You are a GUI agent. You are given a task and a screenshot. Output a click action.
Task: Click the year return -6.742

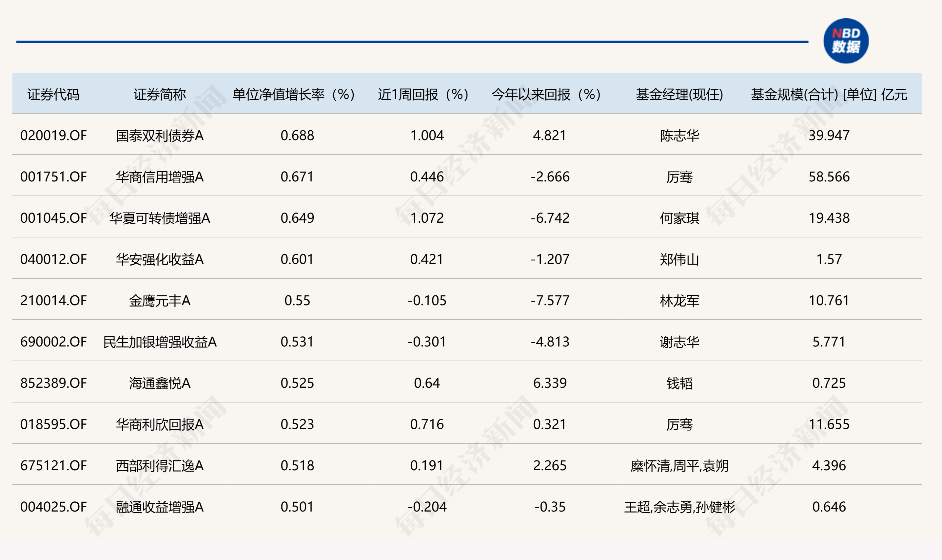coord(550,218)
